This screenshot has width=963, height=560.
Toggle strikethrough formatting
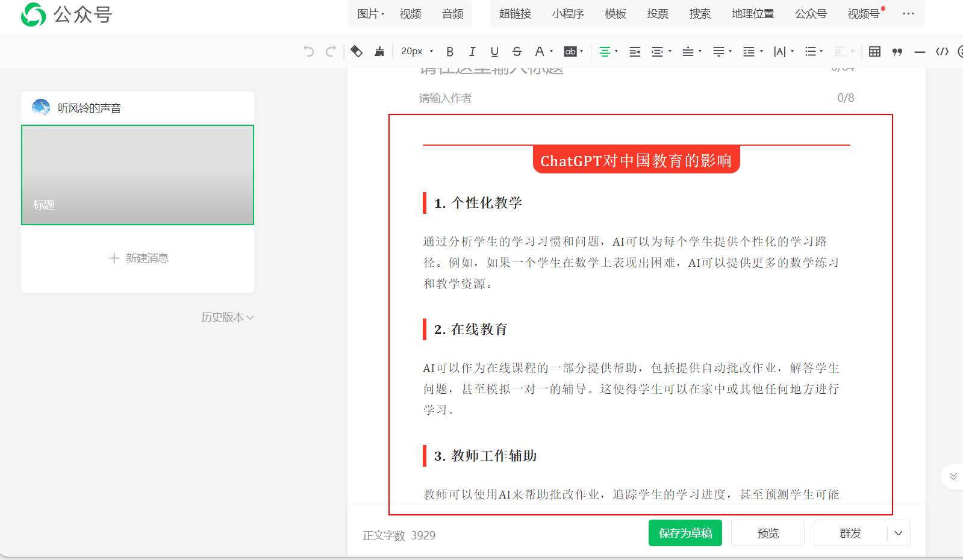tap(517, 52)
